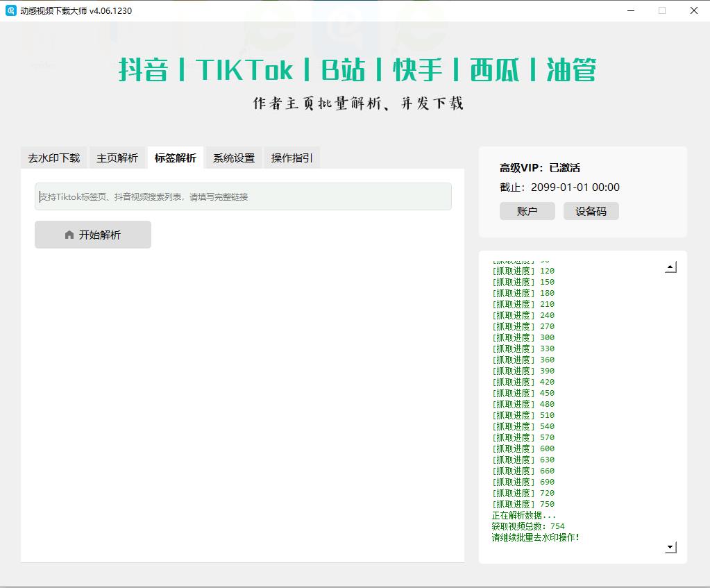Click the 高级VIP: 已激活 status text

pyautogui.click(x=539, y=168)
